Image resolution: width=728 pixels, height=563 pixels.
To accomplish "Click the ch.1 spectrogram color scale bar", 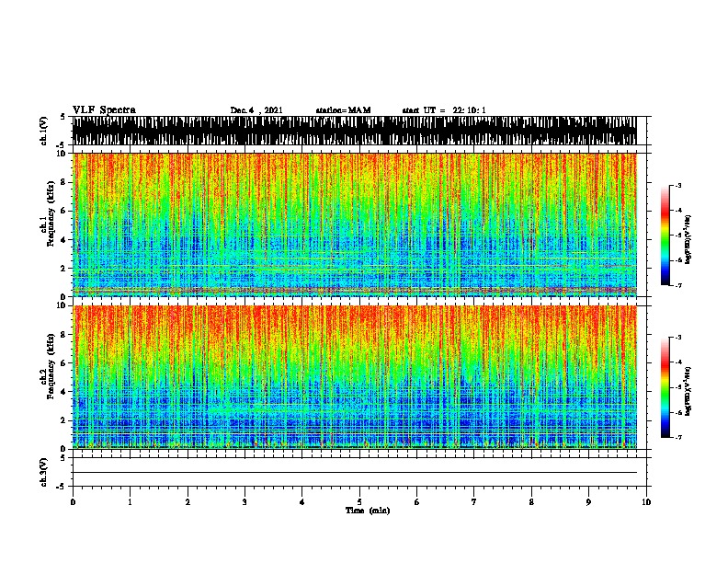I will pyautogui.click(x=665, y=236).
